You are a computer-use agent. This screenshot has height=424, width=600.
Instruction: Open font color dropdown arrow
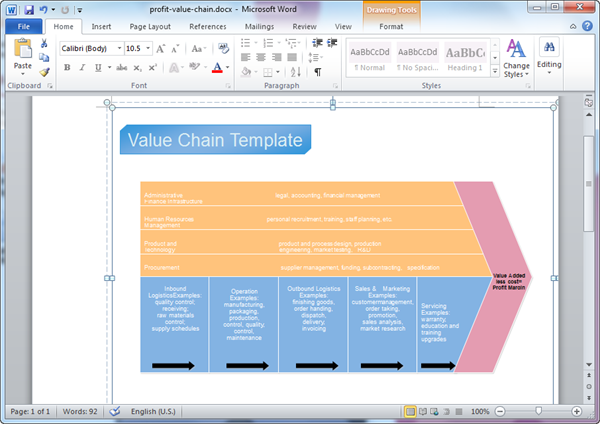tap(227, 68)
